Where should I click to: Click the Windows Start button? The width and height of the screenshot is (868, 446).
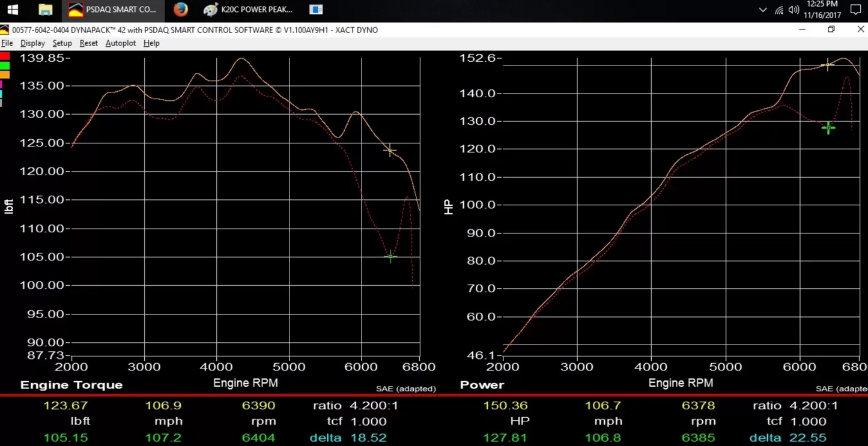click(x=13, y=10)
